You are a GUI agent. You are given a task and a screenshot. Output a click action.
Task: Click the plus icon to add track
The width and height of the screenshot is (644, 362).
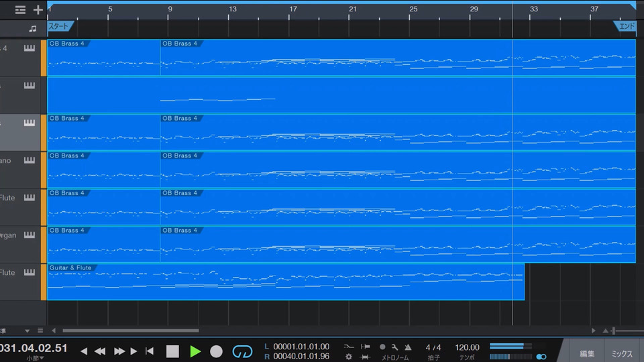tap(38, 9)
